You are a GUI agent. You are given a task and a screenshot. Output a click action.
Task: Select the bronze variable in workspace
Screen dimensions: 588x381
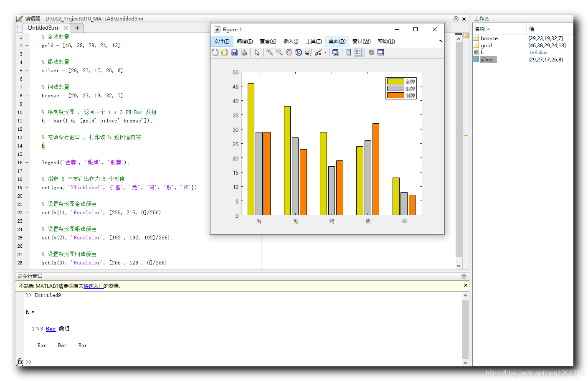[x=489, y=38]
